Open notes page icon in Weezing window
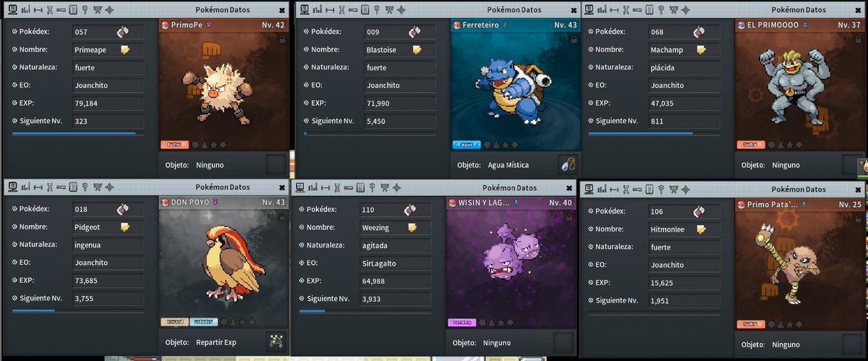 (x=361, y=188)
